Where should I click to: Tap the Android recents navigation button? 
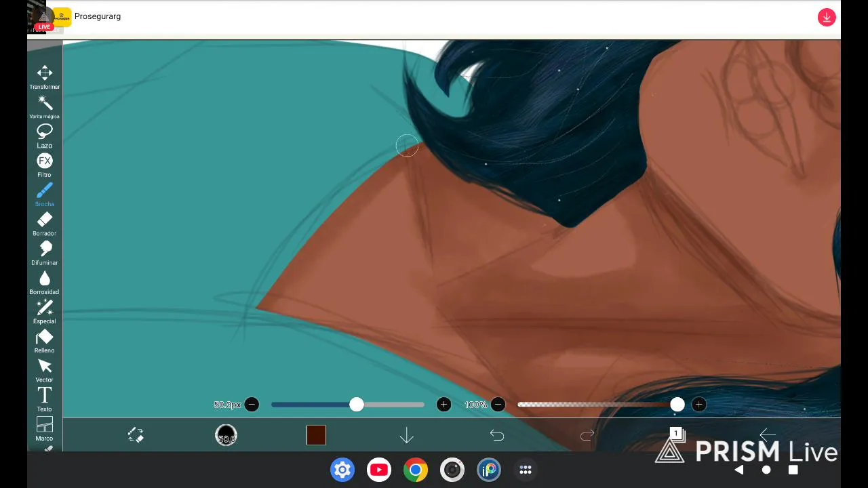click(x=793, y=470)
